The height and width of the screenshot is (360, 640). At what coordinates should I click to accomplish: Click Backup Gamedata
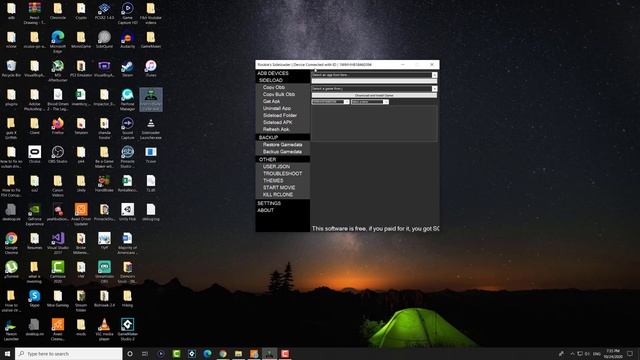[x=282, y=151]
